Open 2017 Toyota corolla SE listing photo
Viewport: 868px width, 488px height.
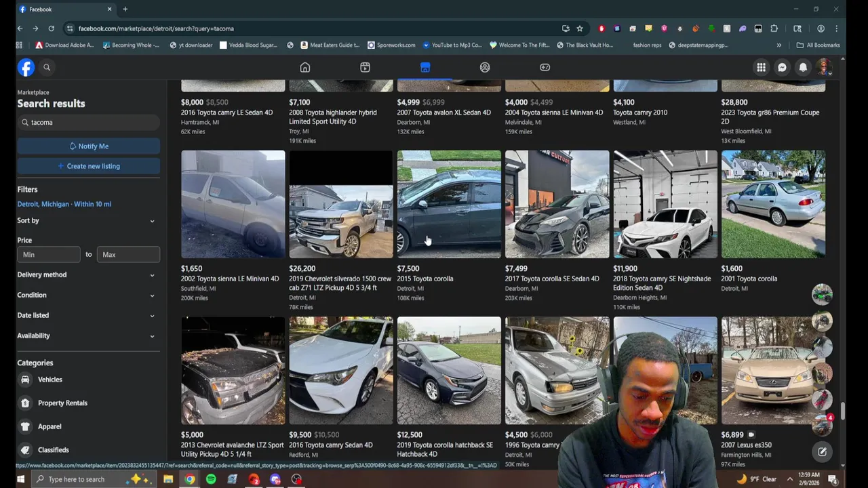[x=557, y=204]
